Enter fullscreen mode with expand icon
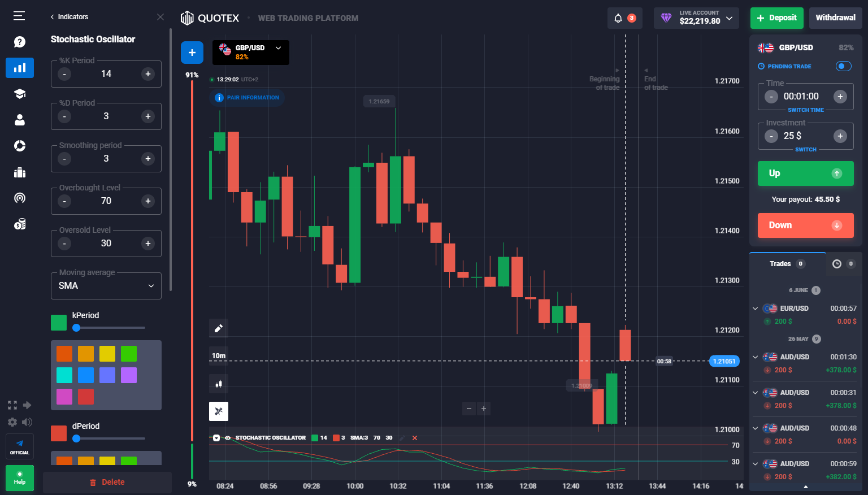 pyautogui.click(x=12, y=405)
